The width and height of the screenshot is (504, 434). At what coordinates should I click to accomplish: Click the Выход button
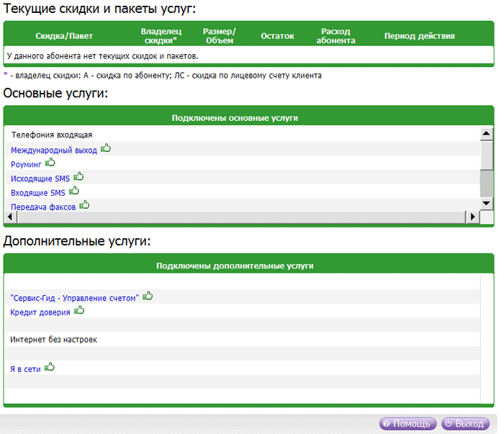[465, 424]
